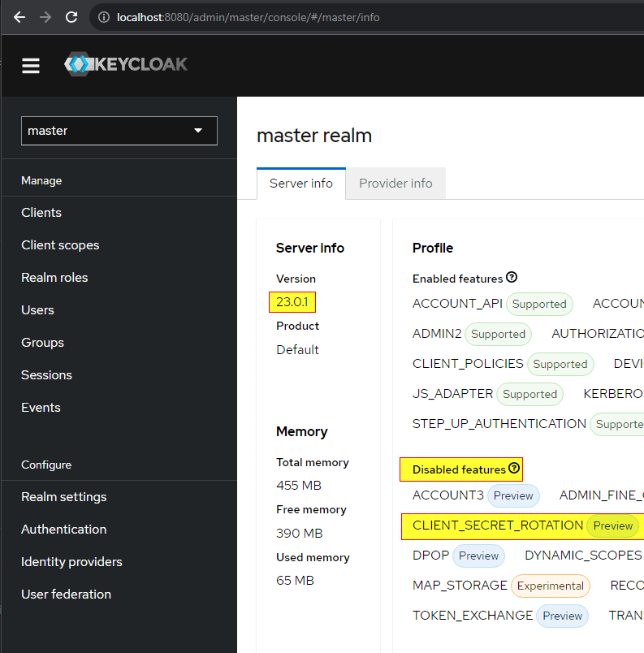Click the highlighted version number 23.0.1
This screenshot has height=653, width=644.
292,301
